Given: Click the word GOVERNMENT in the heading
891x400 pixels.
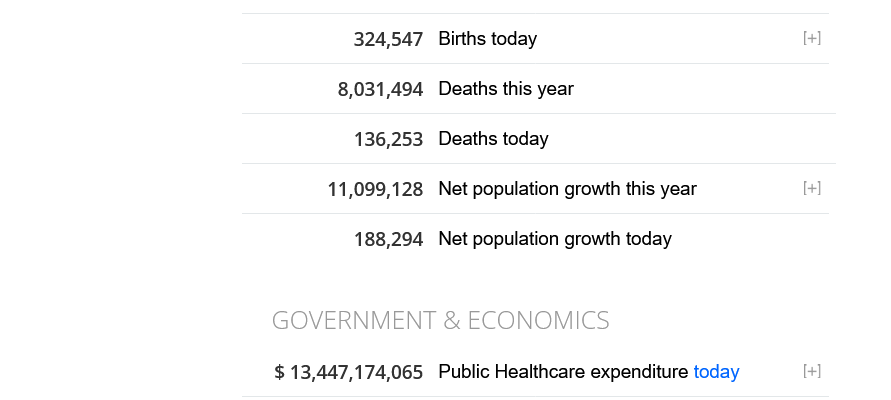Looking at the screenshot, I should [354, 321].
